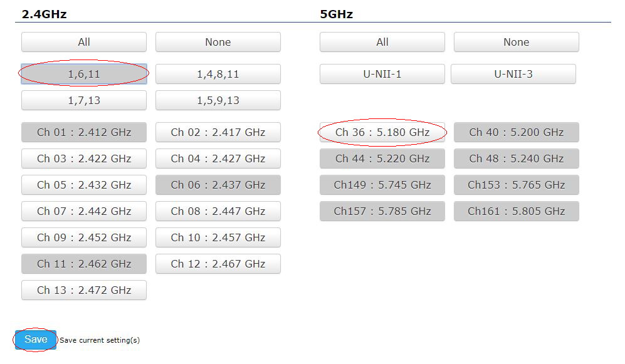
Task: Select the U-NII-1 band preset
Action: pyautogui.click(x=382, y=74)
